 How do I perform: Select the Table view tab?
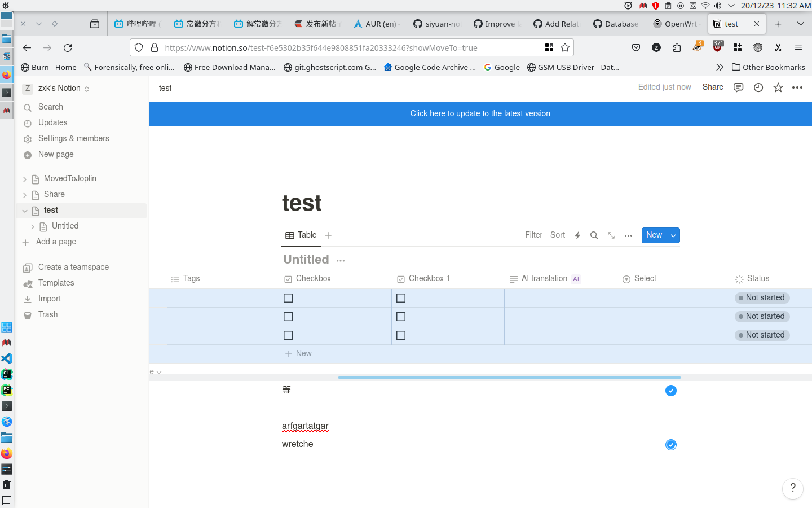pyautogui.click(x=301, y=235)
